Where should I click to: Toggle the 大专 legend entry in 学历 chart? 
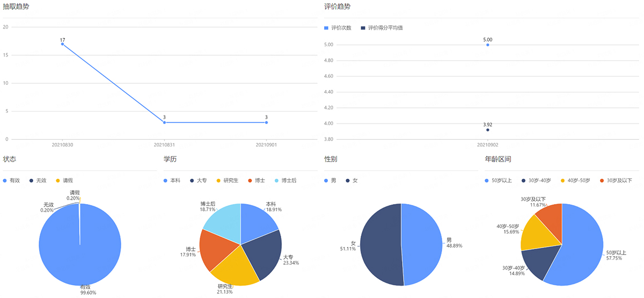(x=199, y=180)
